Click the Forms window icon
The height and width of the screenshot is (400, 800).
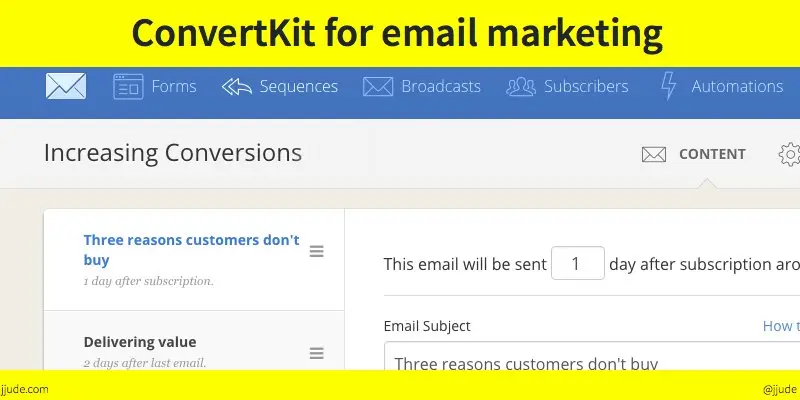tap(128, 87)
